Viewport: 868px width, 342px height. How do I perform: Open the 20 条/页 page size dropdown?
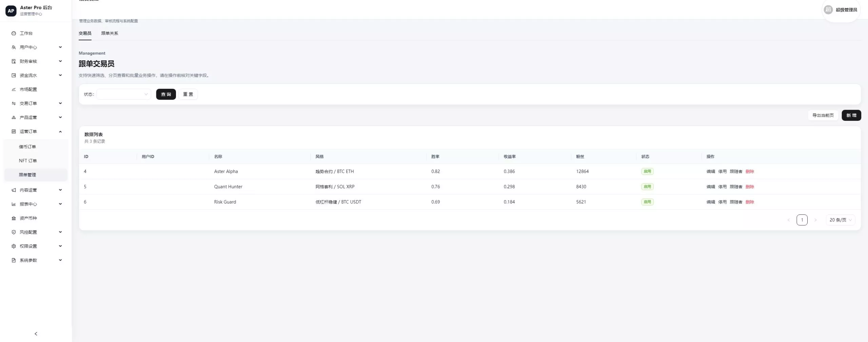pos(840,220)
